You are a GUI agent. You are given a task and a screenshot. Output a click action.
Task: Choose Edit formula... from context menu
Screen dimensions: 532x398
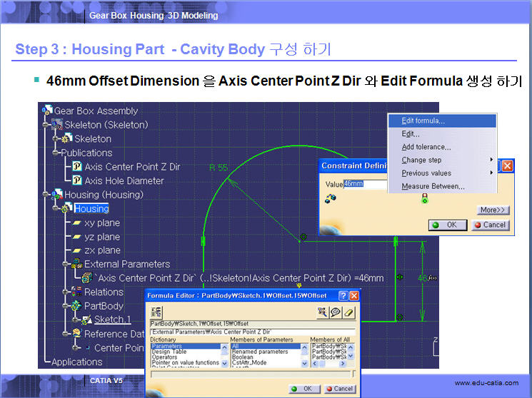(423, 121)
